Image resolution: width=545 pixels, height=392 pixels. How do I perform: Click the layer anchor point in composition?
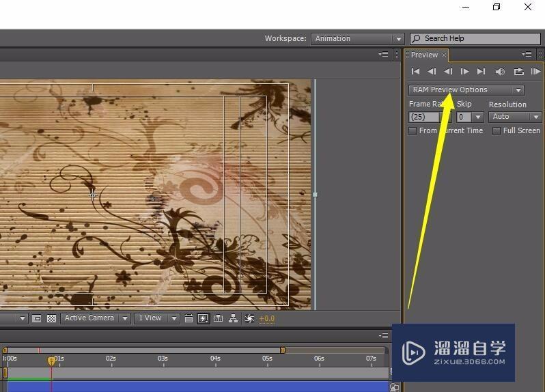92,195
